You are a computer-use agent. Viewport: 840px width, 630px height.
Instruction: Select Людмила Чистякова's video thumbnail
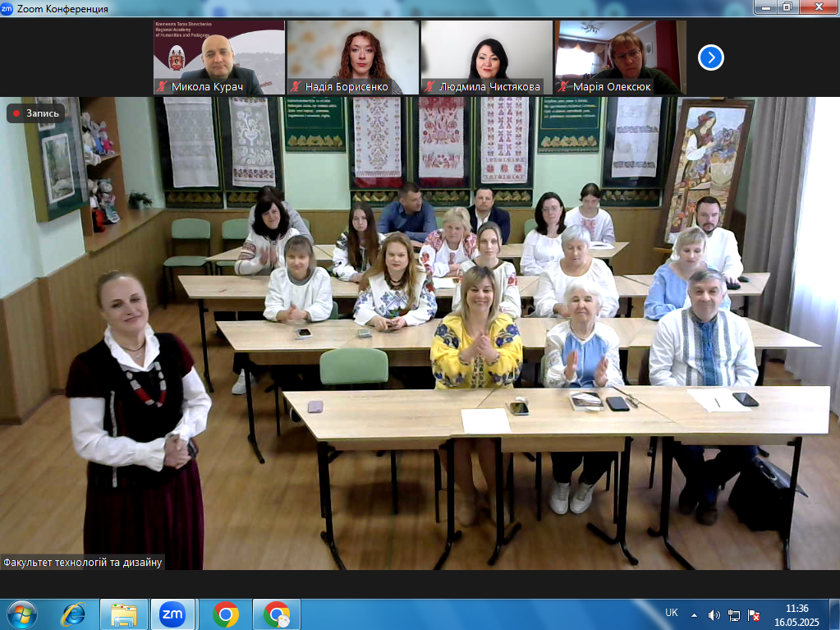point(486,57)
